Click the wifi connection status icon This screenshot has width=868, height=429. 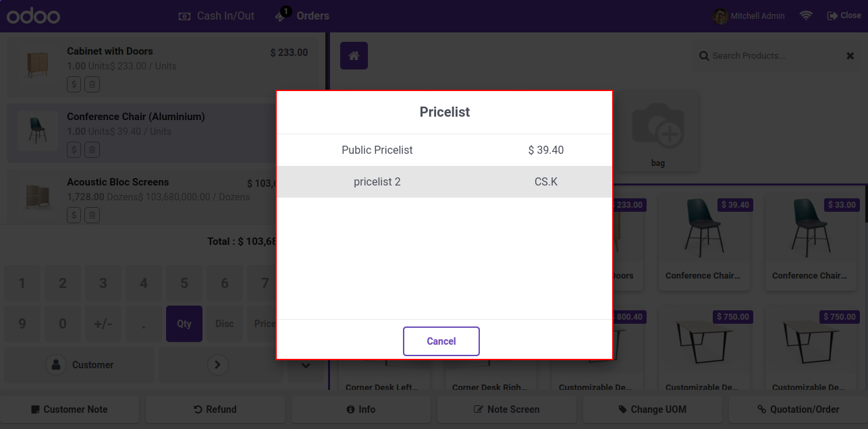click(x=806, y=16)
